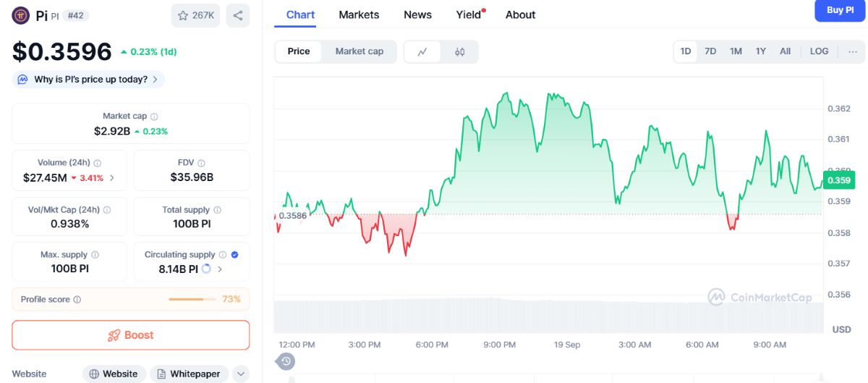Expand Why is PI's price up today
Viewport: 868px width, 383px height.
88,80
